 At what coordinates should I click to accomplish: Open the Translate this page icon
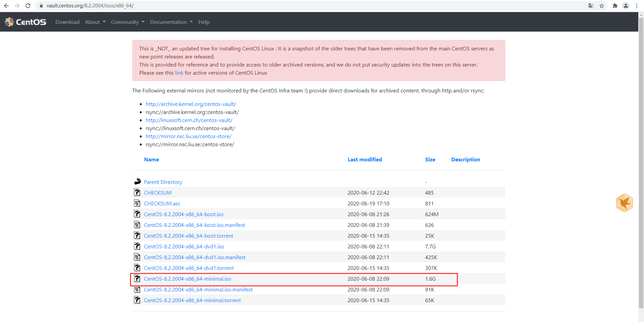(591, 6)
